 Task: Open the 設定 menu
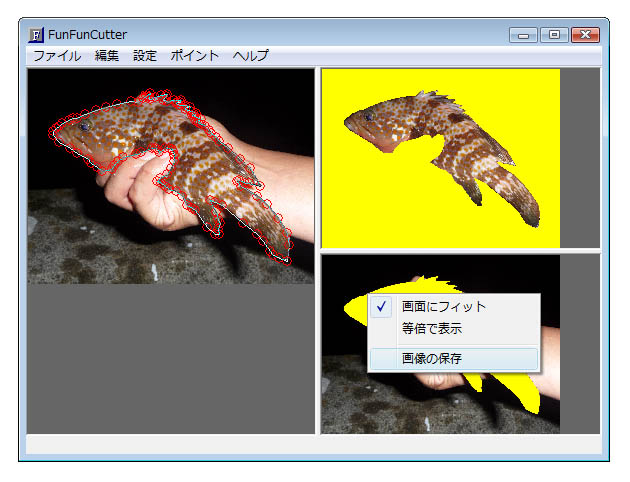(145, 55)
